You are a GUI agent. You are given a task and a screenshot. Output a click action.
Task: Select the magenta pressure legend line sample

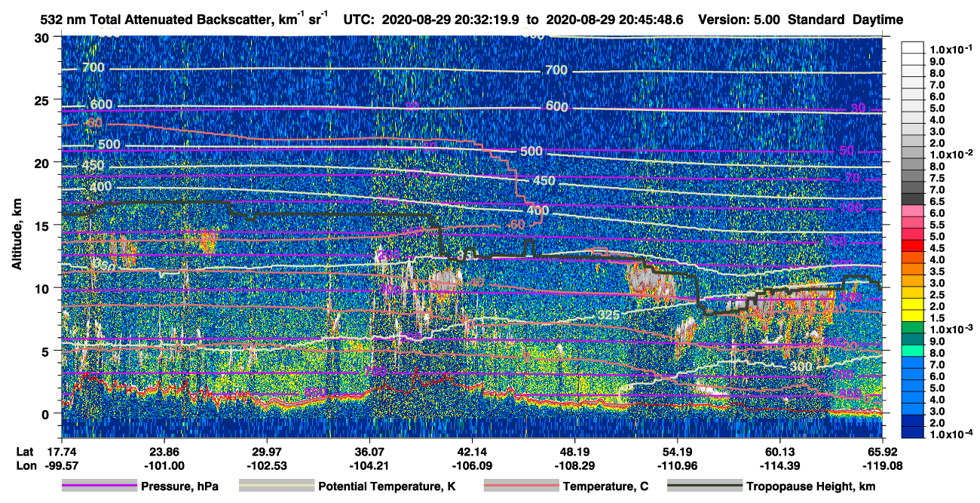tap(100, 486)
